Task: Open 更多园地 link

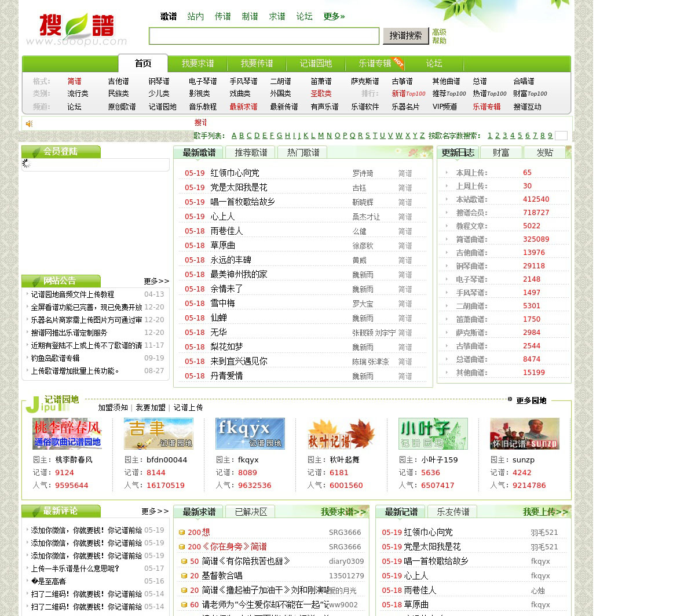Action: coord(531,400)
